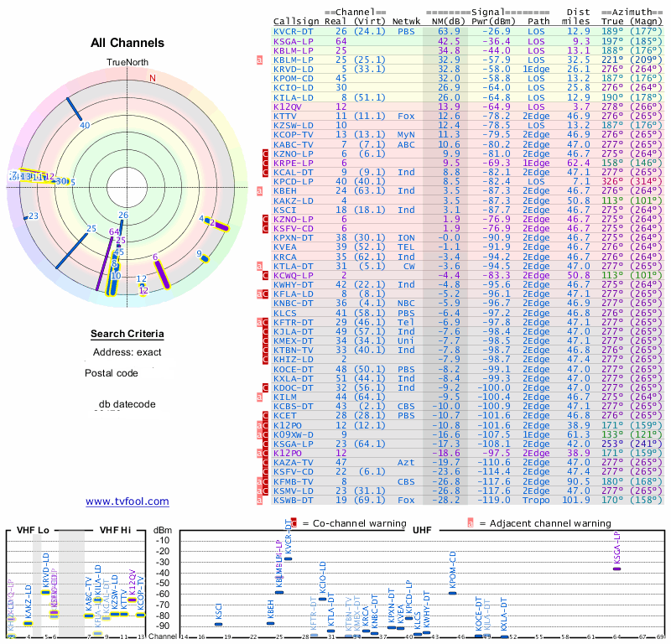Click the adjacent channel warning icon beside KBLM-LP
The height and width of the screenshot is (644, 671).
(x=260, y=59)
